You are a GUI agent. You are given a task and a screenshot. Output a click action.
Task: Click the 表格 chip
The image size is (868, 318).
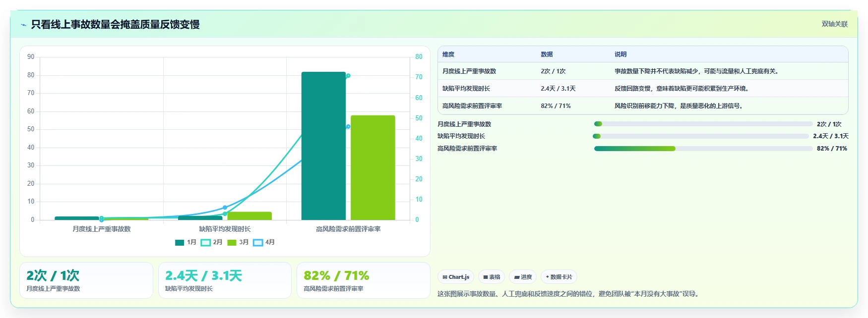[492, 277]
